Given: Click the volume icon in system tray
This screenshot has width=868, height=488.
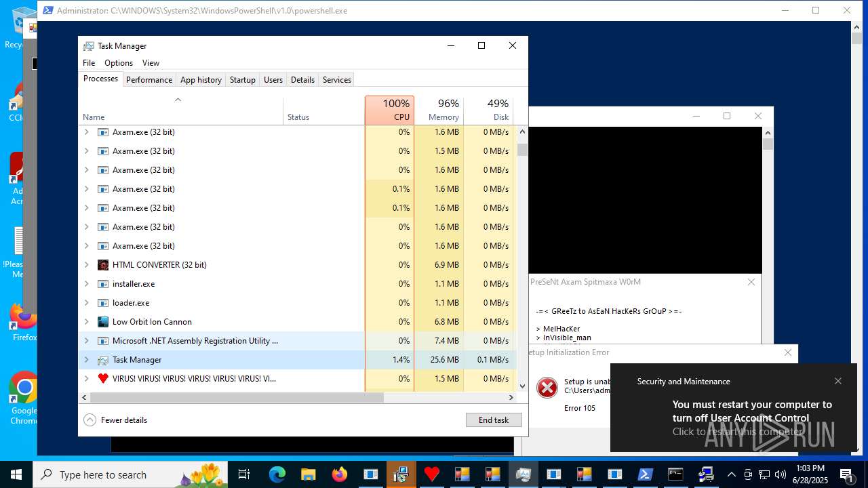Looking at the screenshot, I should [781, 474].
